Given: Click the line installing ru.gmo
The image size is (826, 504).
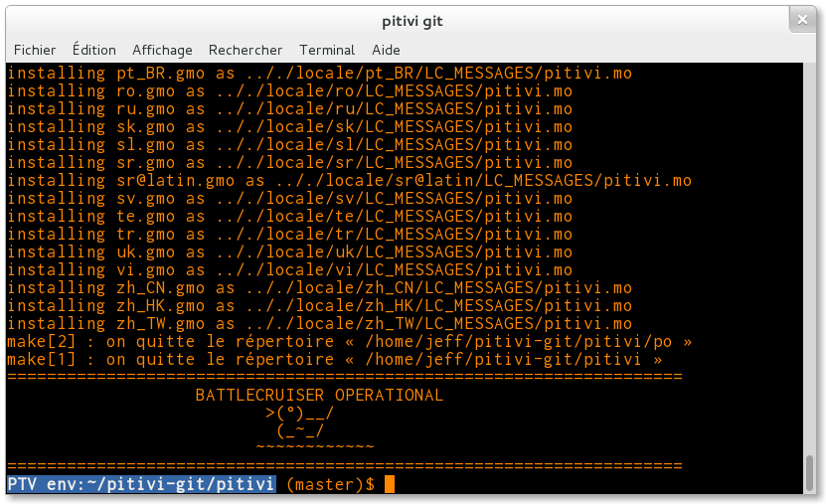Looking at the screenshot, I should click(x=289, y=109).
